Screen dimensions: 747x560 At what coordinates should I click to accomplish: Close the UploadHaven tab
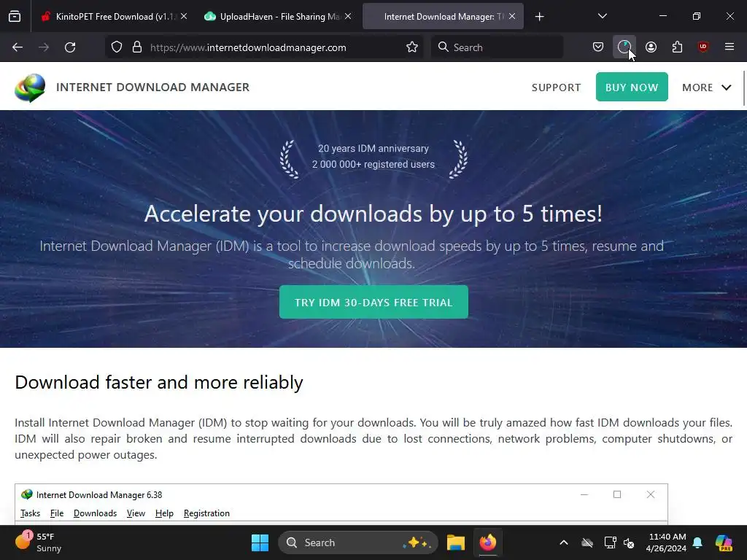[x=348, y=17]
